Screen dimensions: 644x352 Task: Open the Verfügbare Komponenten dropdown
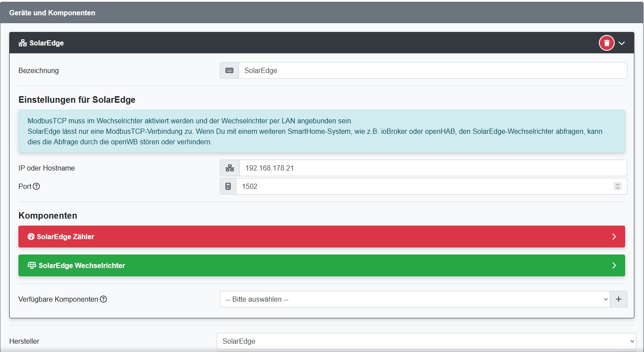tap(415, 300)
